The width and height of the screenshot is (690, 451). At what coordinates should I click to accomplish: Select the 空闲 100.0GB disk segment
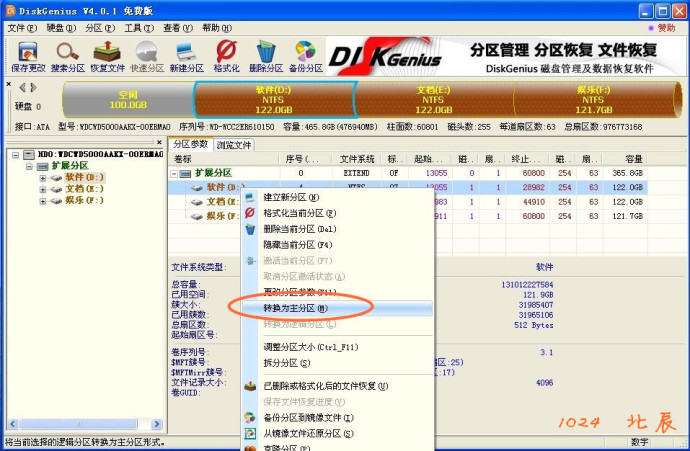128,100
